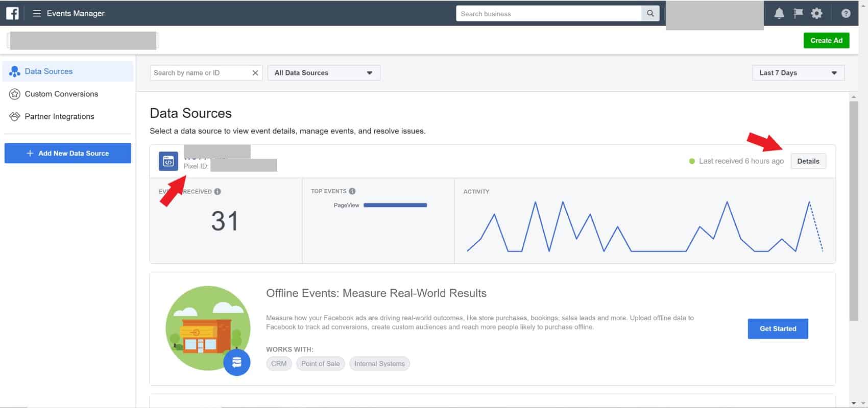Click the flag pages icon

point(798,14)
